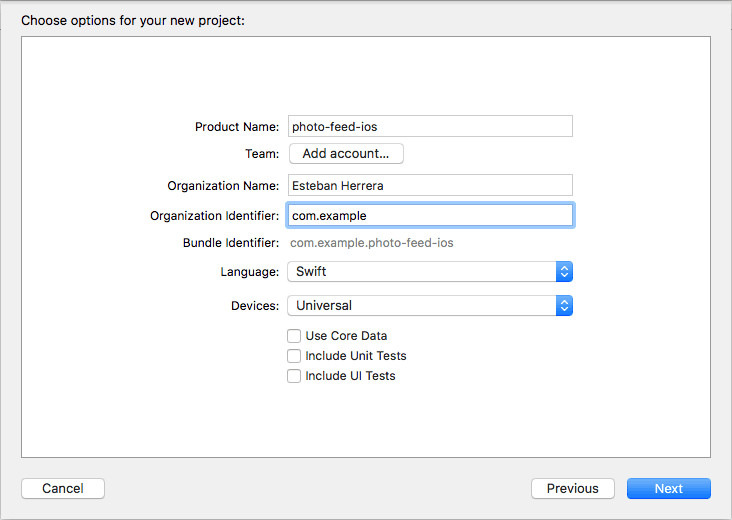
Task: Return to the Previous screen
Action: 573,488
